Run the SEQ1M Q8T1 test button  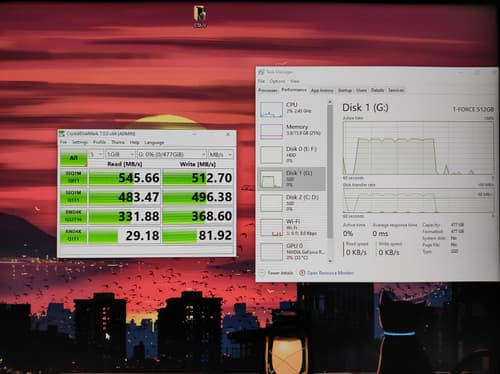coord(73,177)
